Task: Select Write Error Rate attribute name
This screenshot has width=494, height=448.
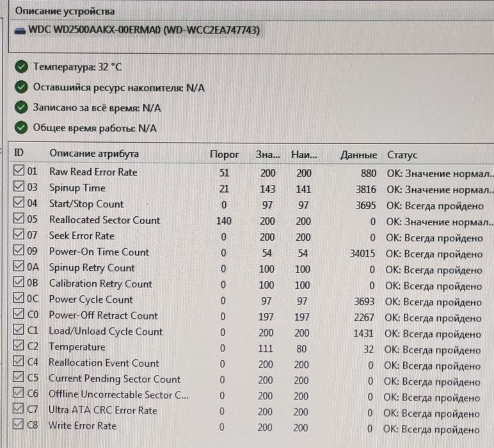Action: [x=83, y=426]
